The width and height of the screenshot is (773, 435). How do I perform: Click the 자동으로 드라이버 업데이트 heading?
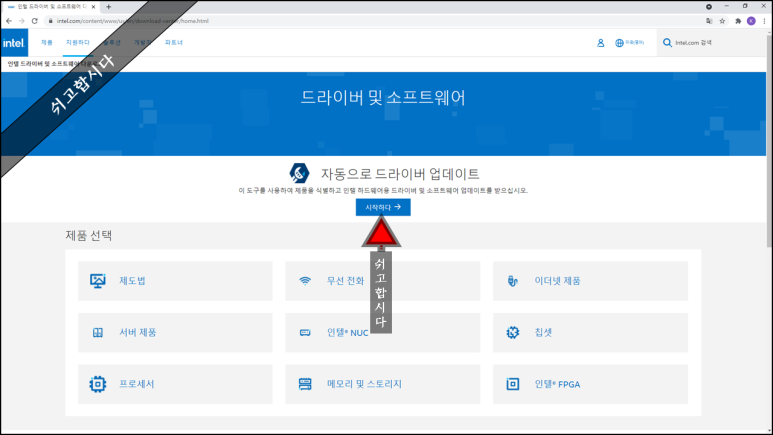point(400,174)
